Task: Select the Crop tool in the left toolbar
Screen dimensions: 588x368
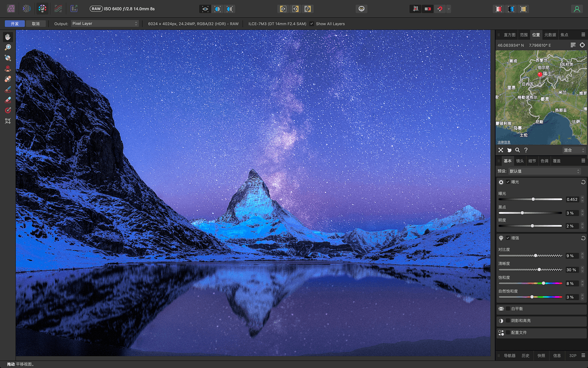Action: pyautogui.click(x=8, y=121)
